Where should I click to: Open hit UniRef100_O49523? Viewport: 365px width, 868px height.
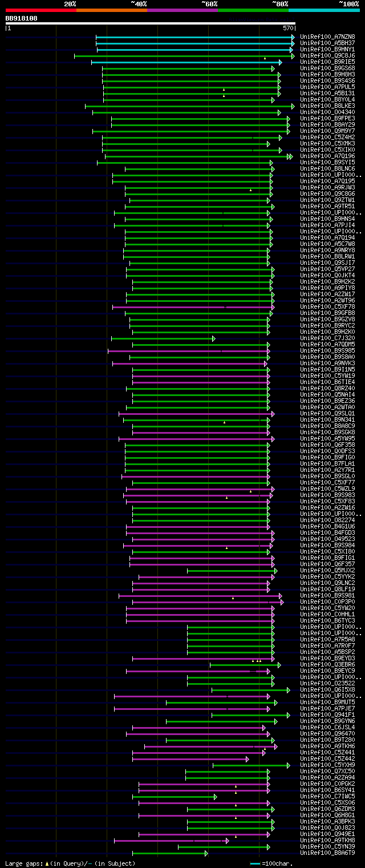pyautogui.click(x=326, y=539)
